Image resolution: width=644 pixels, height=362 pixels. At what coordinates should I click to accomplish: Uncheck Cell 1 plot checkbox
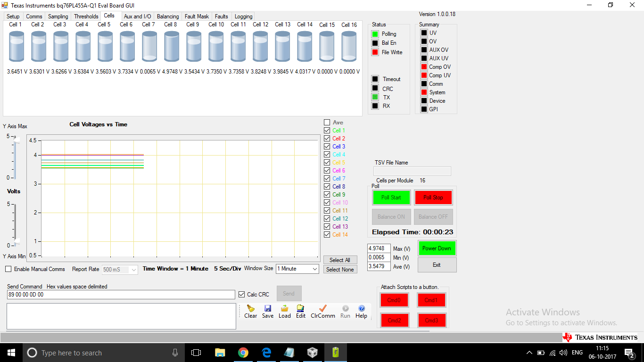pos(327,131)
